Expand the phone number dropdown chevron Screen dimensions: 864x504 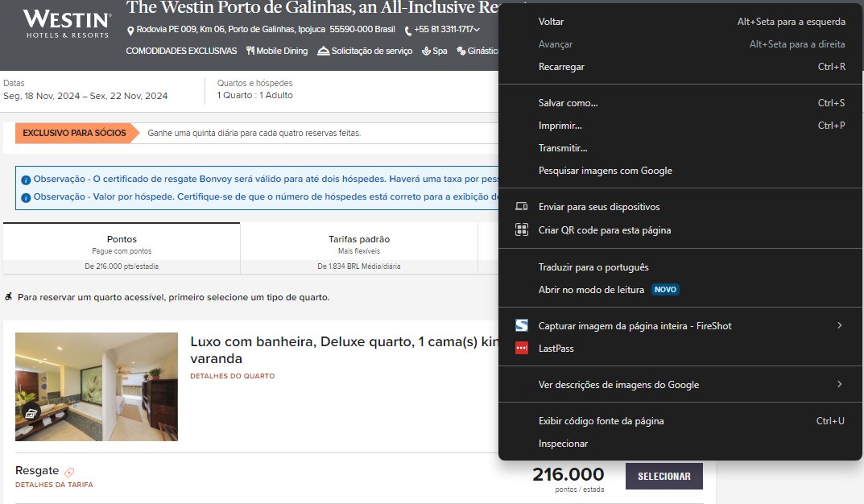[477, 29]
